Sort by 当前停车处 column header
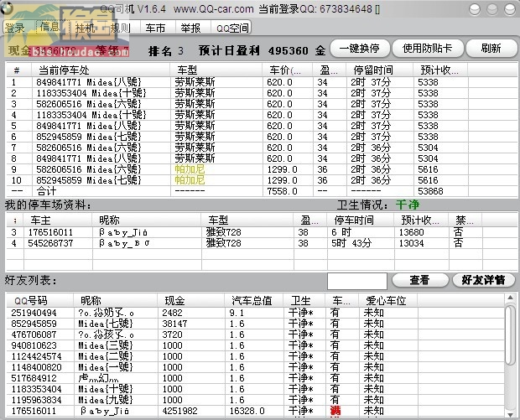 pos(101,70)
